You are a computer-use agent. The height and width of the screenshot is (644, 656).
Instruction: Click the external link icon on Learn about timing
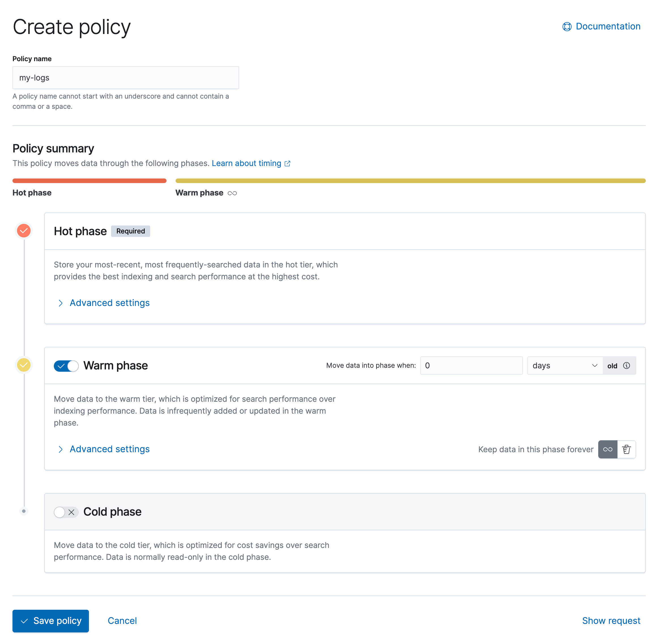coord(288,163)
